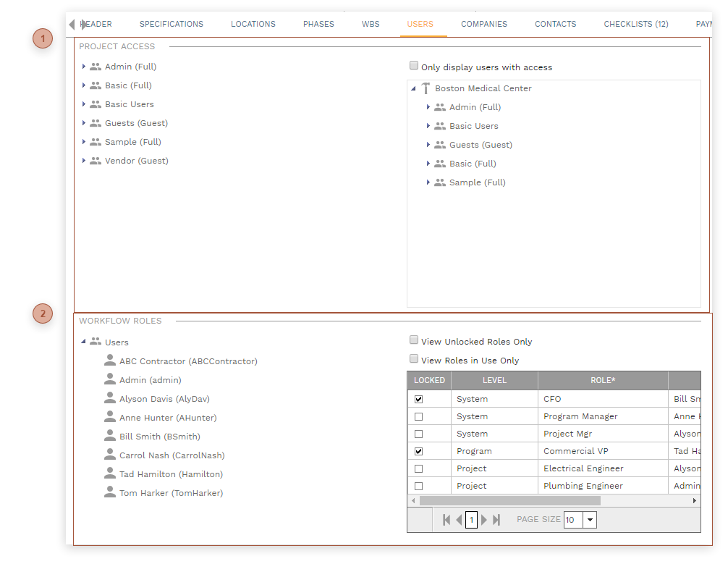The height and width of the screenshot is (564, 728).
Task: Click the company icon for Boston Medical Center
Action: (425, 88)
